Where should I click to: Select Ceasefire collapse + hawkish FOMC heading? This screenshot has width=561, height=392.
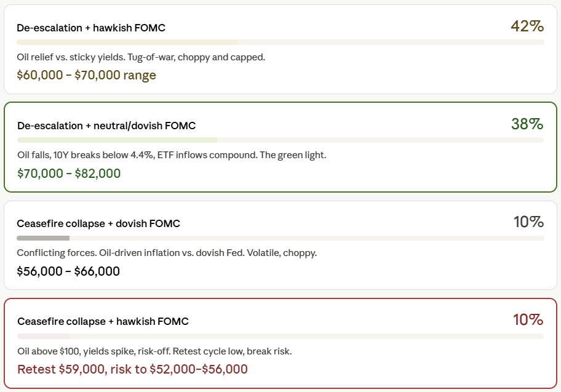tap(103, 321)
